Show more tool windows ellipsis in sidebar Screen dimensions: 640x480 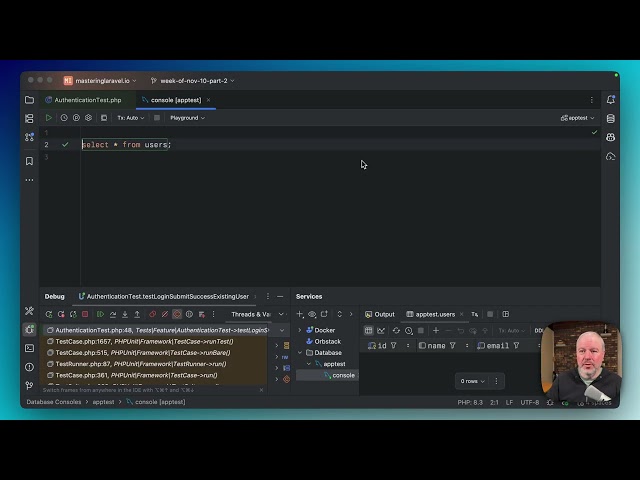[29, 180]
